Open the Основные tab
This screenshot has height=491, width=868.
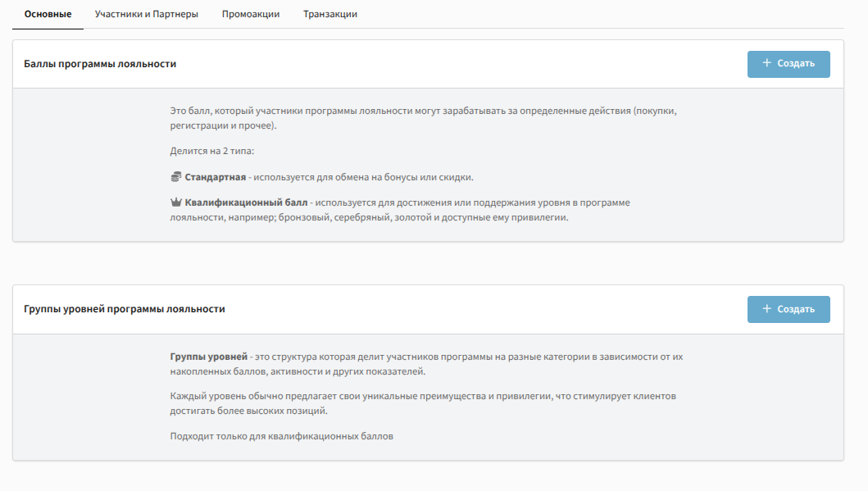48,15
